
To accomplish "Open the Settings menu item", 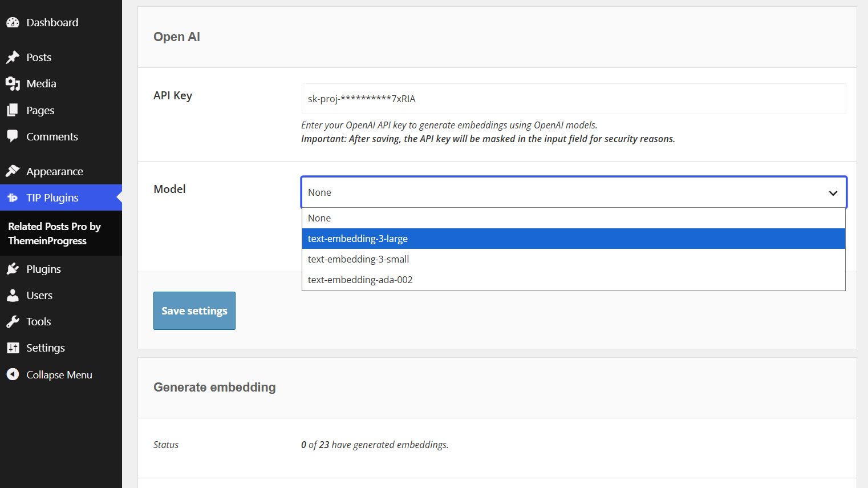I will point(46,348).
